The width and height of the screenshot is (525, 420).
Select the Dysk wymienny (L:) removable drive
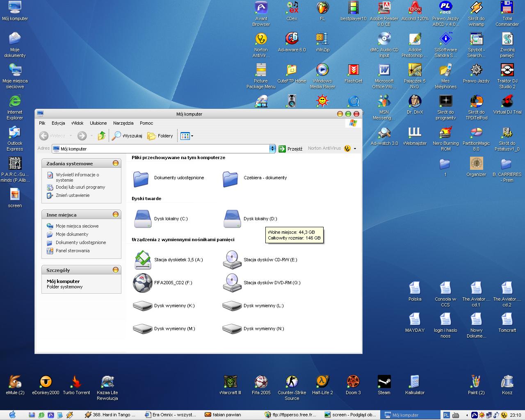232,306
